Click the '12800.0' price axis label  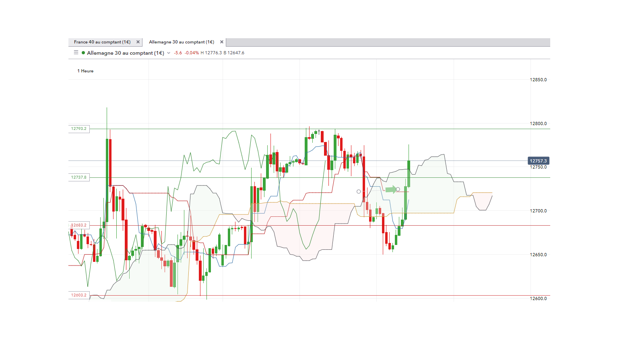(x=539, y=124)
